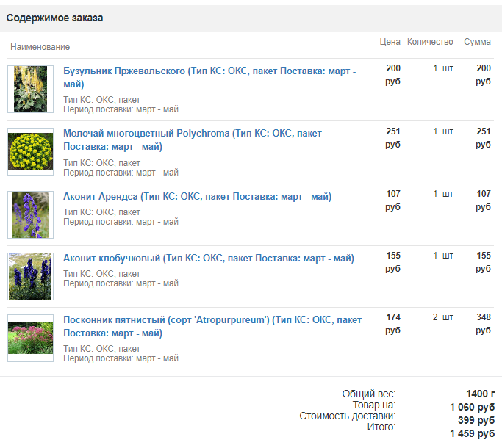Click the price '107 руб' for Аконит Арендса

coord(392,200)
